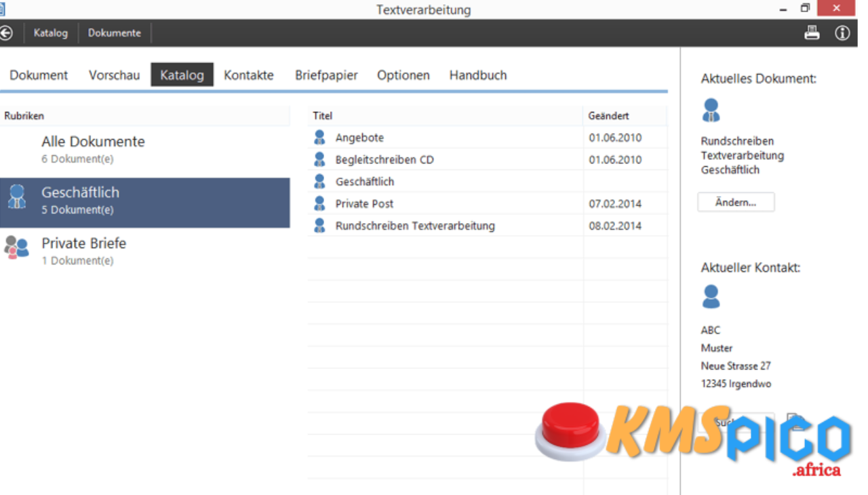Select Geschäftlich category with 5 Dokument(e)
868x495 pixels.
145,202
